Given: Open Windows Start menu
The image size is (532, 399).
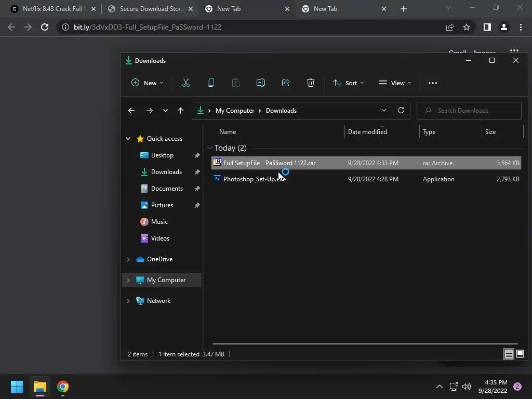Looking at the screenshot, I should tap(17, 387).
